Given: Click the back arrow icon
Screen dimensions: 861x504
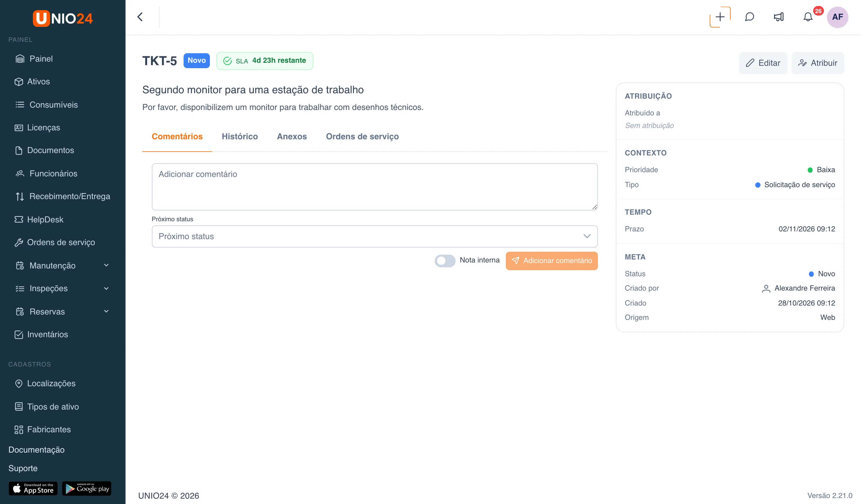Looking at the screenshot, I should 140,17.
